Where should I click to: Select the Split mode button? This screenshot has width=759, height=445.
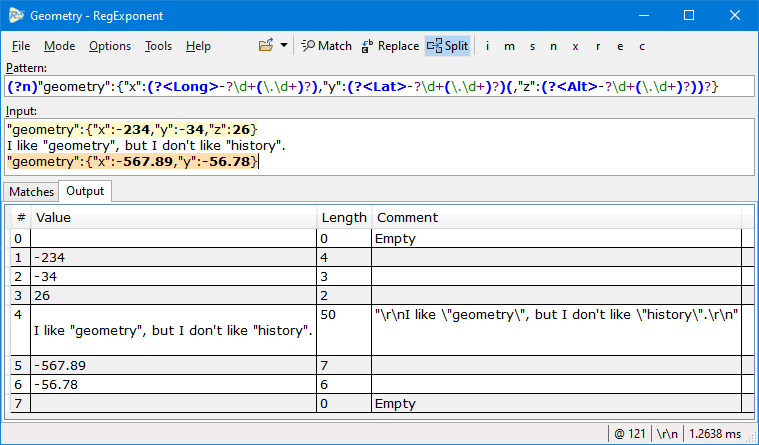(447, 46)
